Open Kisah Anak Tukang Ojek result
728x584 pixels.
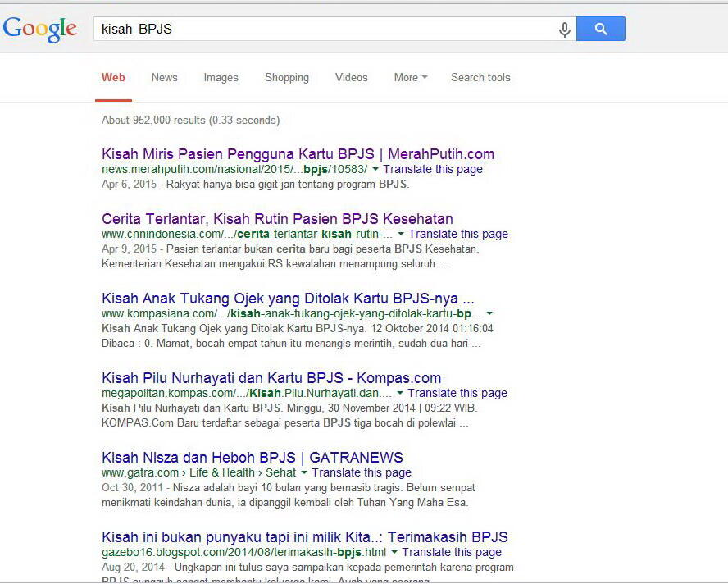[x=288, y=299]
